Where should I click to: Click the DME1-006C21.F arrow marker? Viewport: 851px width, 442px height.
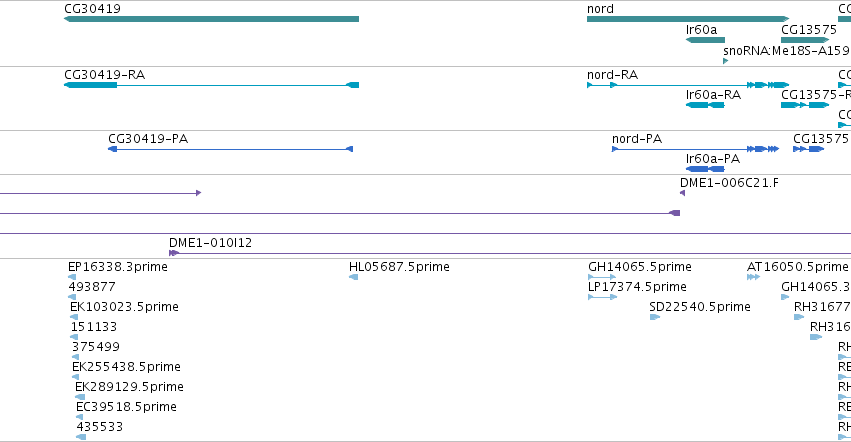[x=682, y=193]
